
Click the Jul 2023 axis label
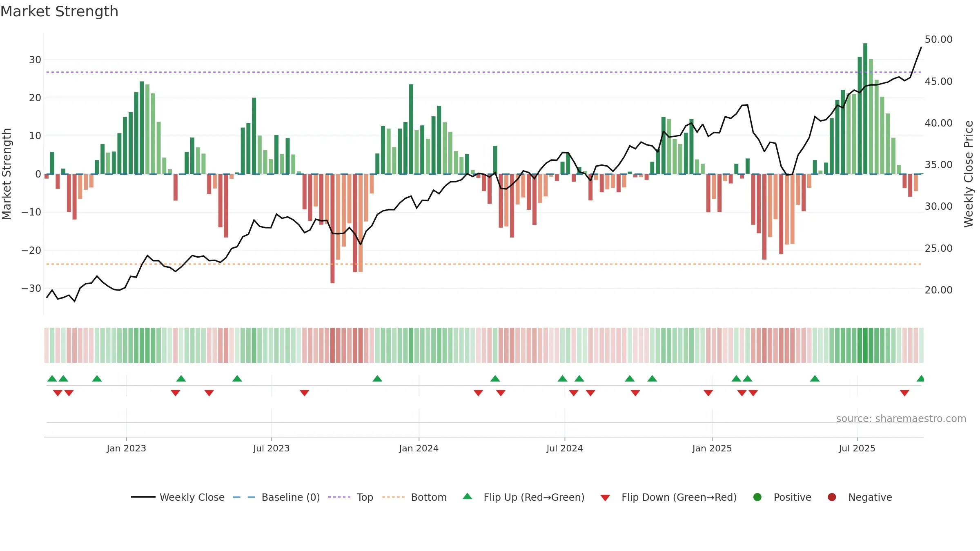click(272, 448)
